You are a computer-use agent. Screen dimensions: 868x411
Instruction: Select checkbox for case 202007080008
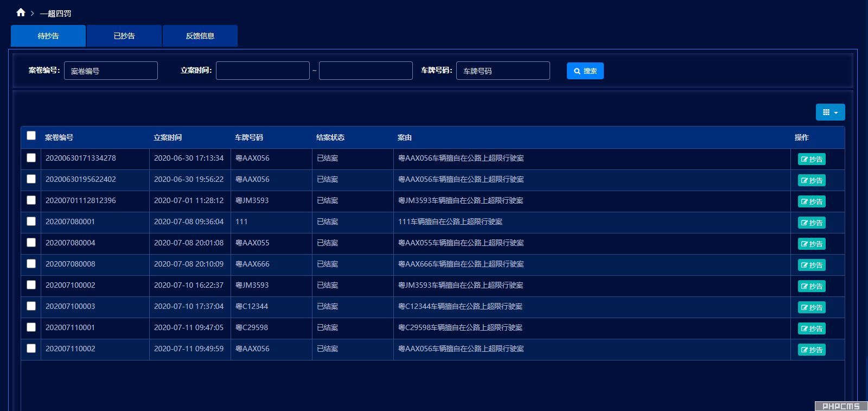click(31, 264)
